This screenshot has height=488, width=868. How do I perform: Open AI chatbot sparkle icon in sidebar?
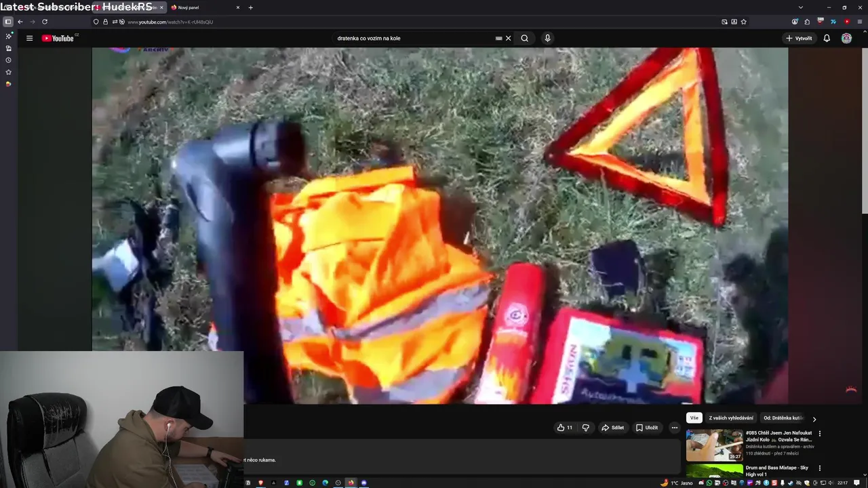pos(8,36)
